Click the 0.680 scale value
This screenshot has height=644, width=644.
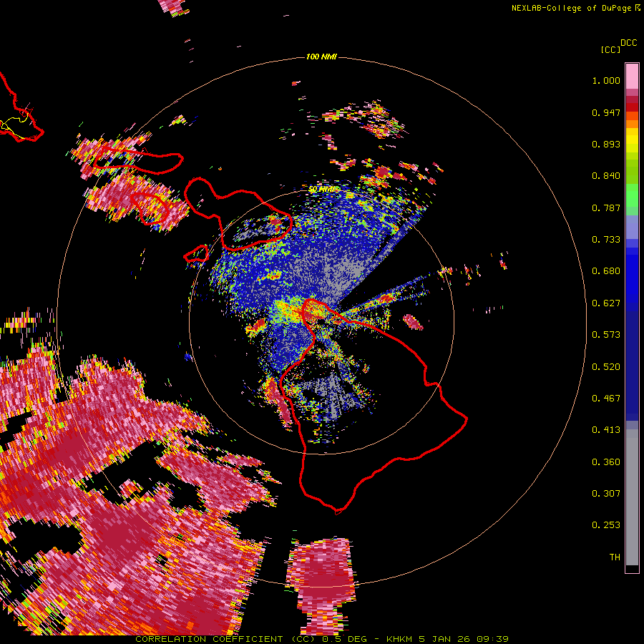(x=606, y=271)
